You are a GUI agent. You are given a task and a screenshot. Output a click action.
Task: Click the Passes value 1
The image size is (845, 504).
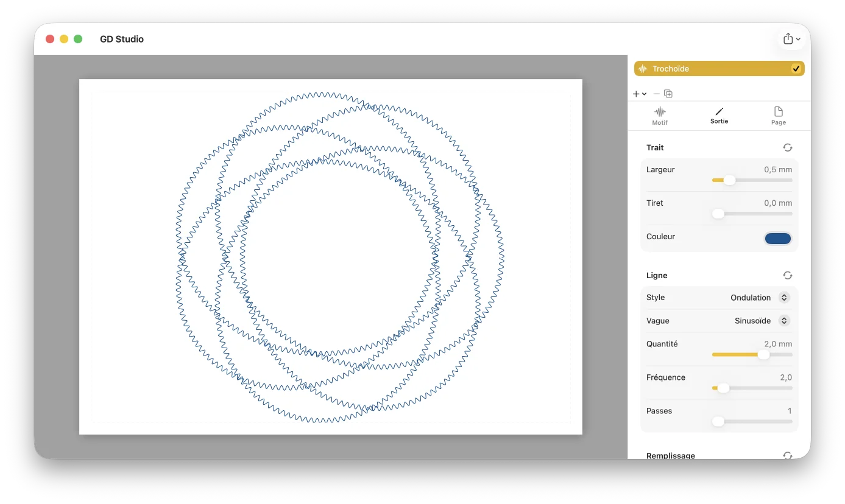click(790, 411)
